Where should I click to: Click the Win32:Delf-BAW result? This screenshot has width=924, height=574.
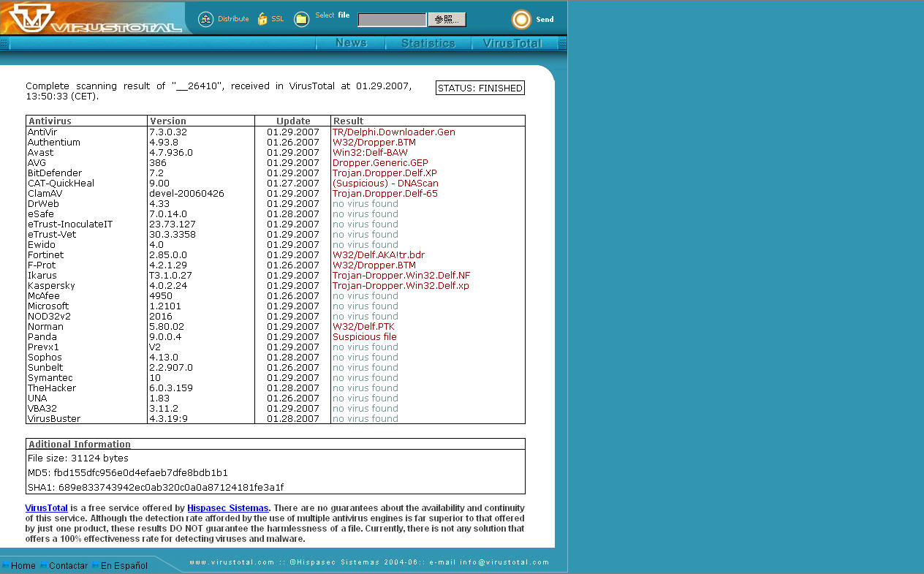370,153
